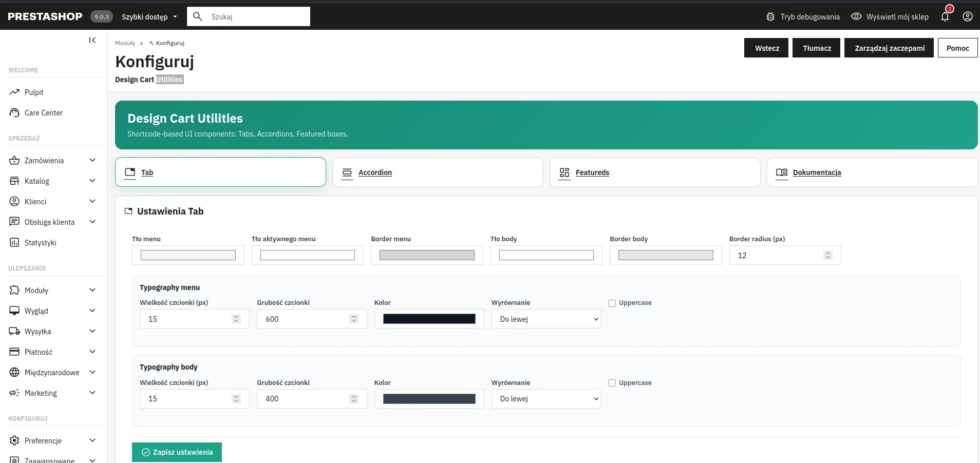The image size is (980, 463).
Task: Pick the Border menu color swatch
Action: (x=427, y=255)
